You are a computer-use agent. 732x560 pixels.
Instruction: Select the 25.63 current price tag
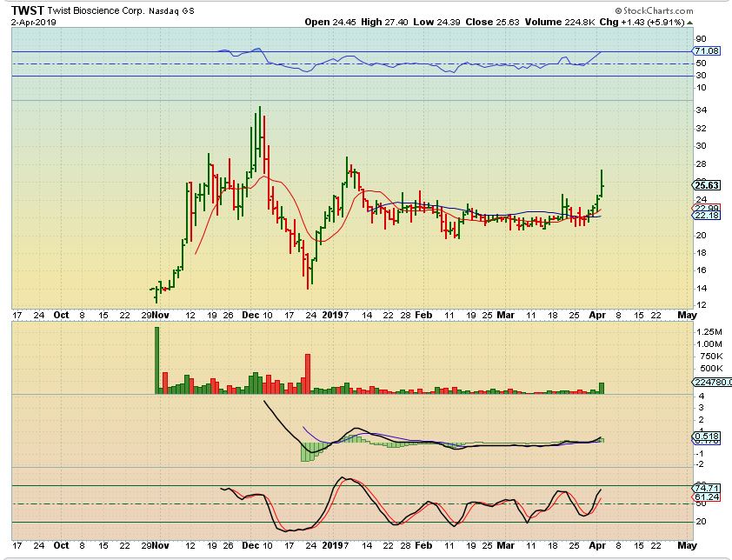703,184
